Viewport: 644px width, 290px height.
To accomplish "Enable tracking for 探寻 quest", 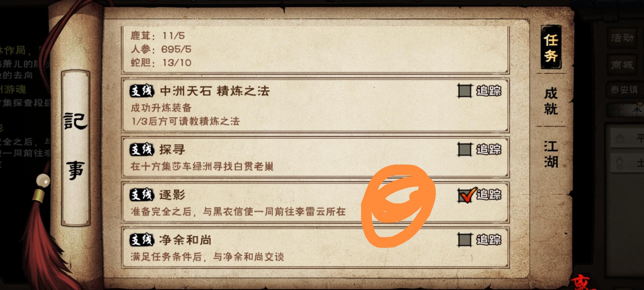I will pos(465,150).
